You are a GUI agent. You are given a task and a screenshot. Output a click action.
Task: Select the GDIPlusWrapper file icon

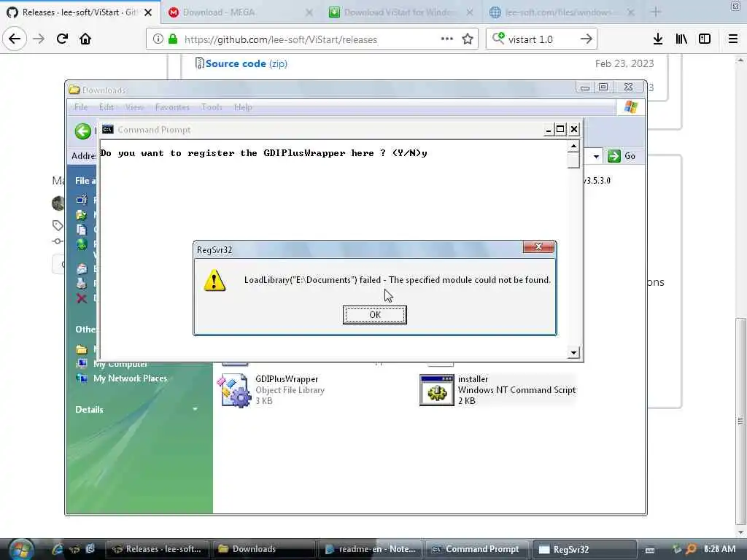[x=234, y=391]
